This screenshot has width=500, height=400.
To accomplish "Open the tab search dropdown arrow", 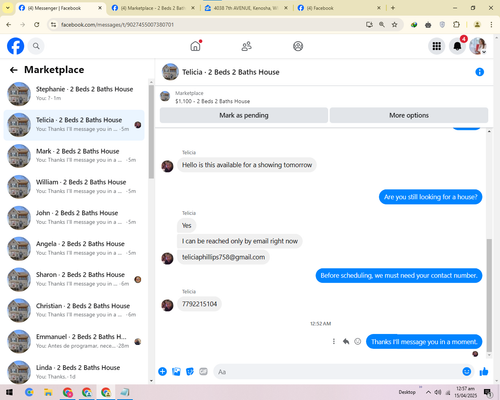I will click(8, 8).
